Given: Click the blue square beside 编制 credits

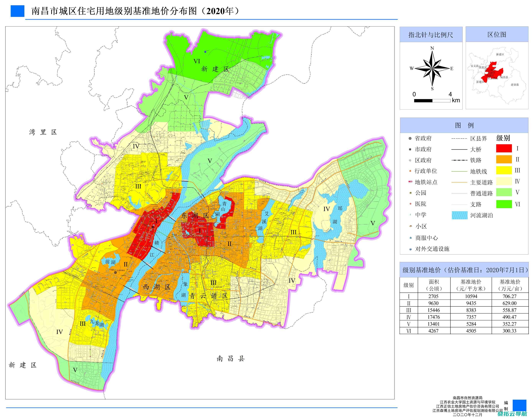Looking at the screenshot, I should click(x=520, y=405).
